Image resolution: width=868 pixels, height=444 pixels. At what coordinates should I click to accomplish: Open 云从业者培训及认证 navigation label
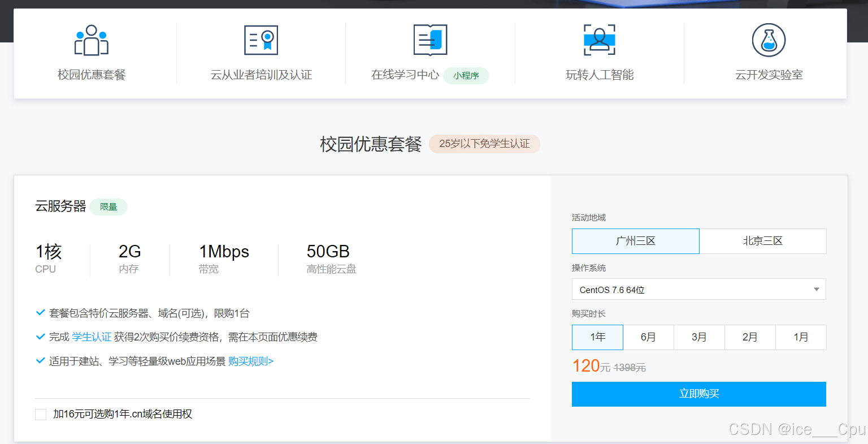point(261,75)
